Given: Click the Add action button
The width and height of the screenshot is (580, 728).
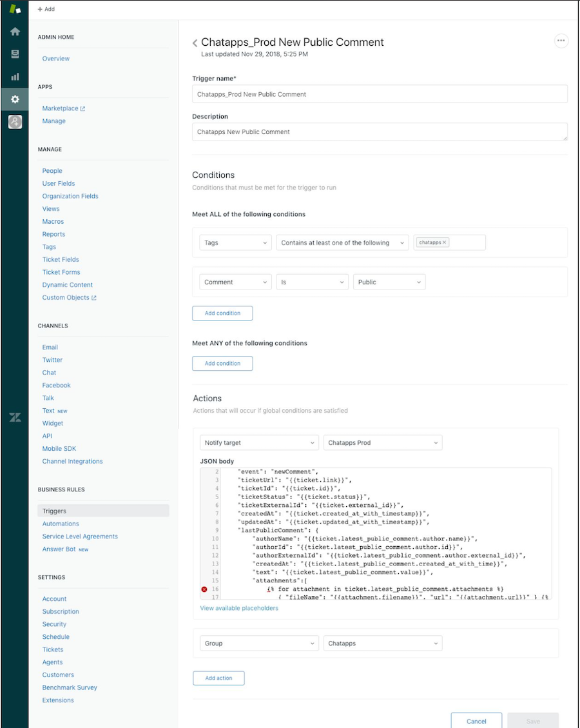Looking at the screenshot, I should tap(218, 678).
